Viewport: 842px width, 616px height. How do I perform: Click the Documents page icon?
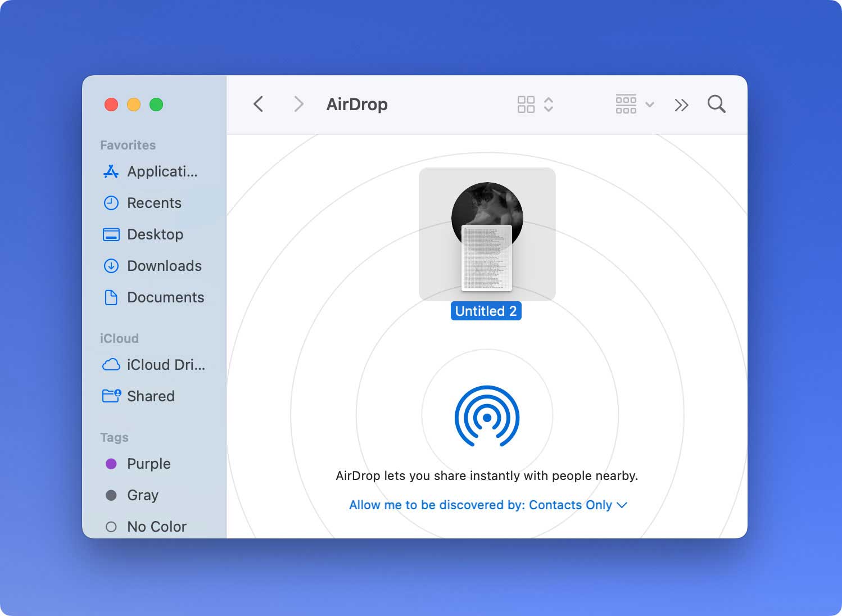pos(111,297)
